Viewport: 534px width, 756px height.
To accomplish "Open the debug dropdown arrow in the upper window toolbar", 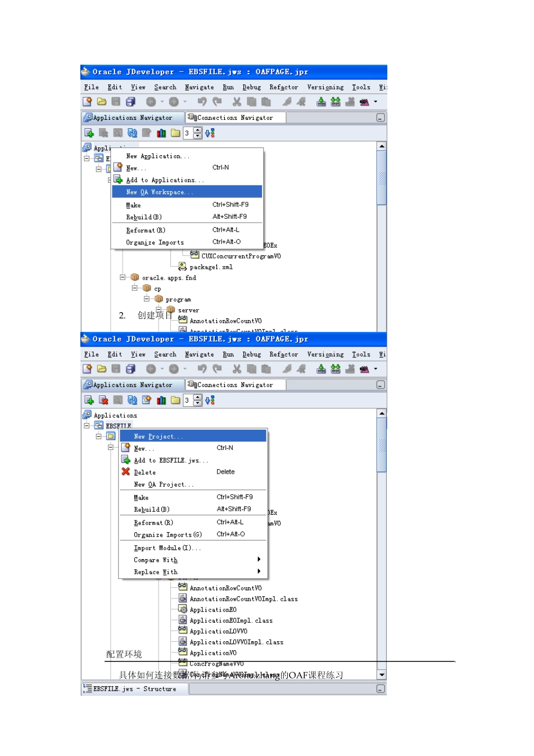I will click(x=375, y=102).
